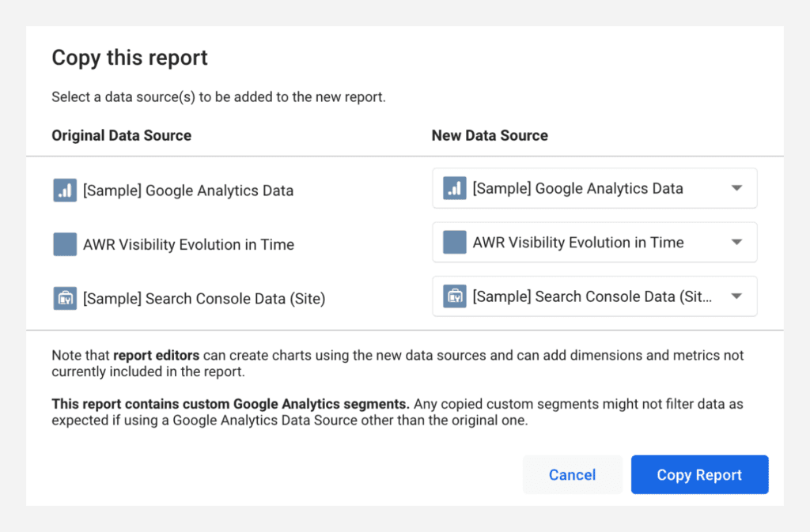The height and width of the screenshot is (532, 810).
Task: Click the "Original Data Source" column header
Action: (x=121, y=136)
